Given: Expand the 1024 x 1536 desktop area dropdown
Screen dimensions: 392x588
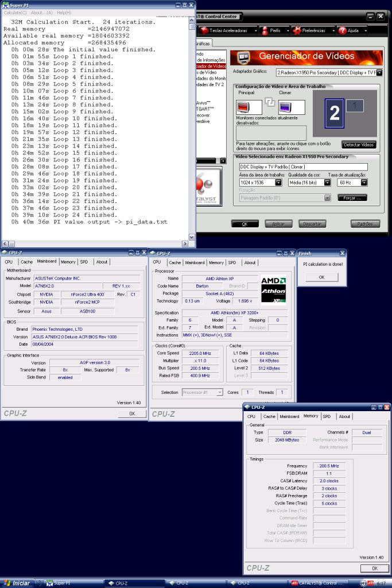Looking at the screenshot, I should [x=278, y=183].
